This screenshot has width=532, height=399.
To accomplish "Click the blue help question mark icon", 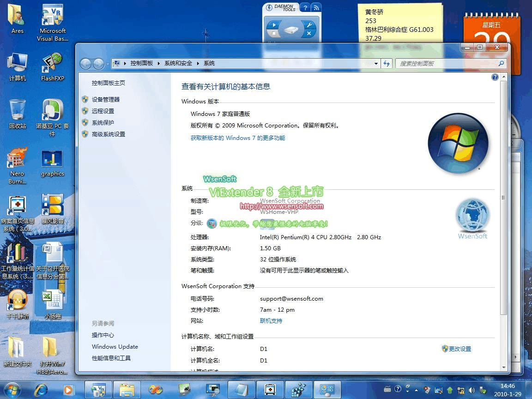I will click(x=495, y=77).
